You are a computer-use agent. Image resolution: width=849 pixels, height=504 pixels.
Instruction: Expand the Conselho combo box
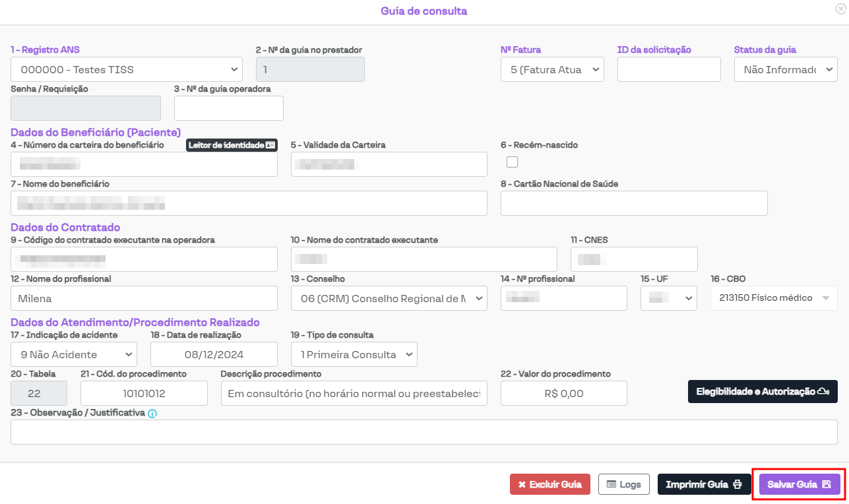389,298
